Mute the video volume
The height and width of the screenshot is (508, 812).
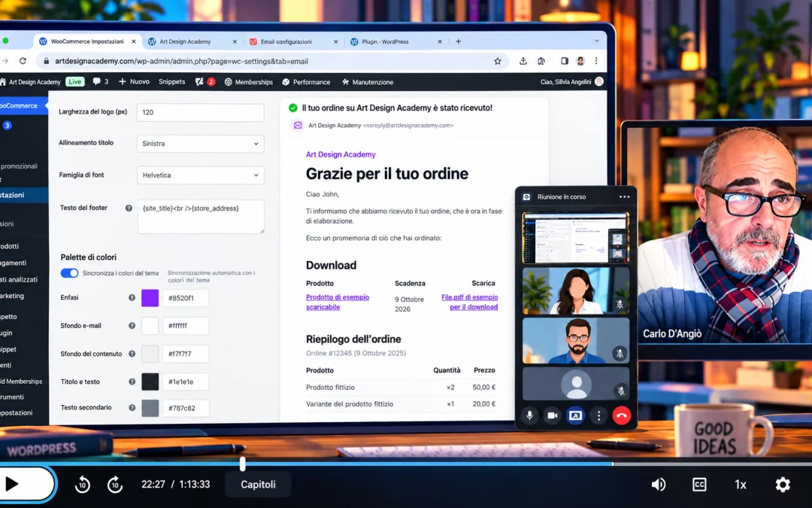658,485
